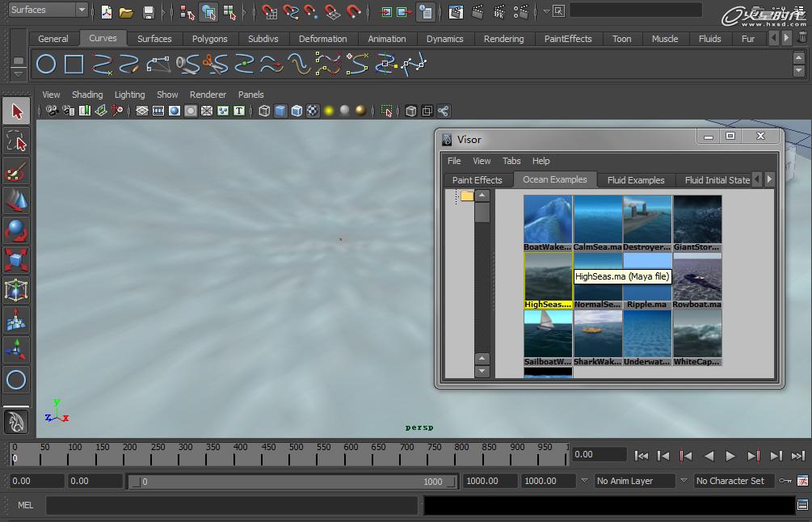Toggle use all lights bulb in viewport toolbar

point(329,111)
